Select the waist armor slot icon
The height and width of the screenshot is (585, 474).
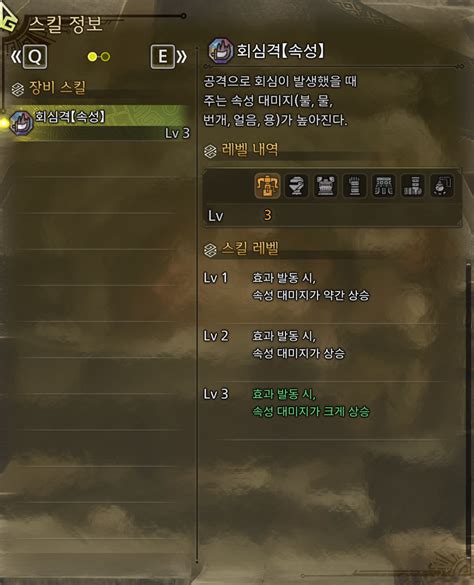pyautogui.click(x=384, y=185)
